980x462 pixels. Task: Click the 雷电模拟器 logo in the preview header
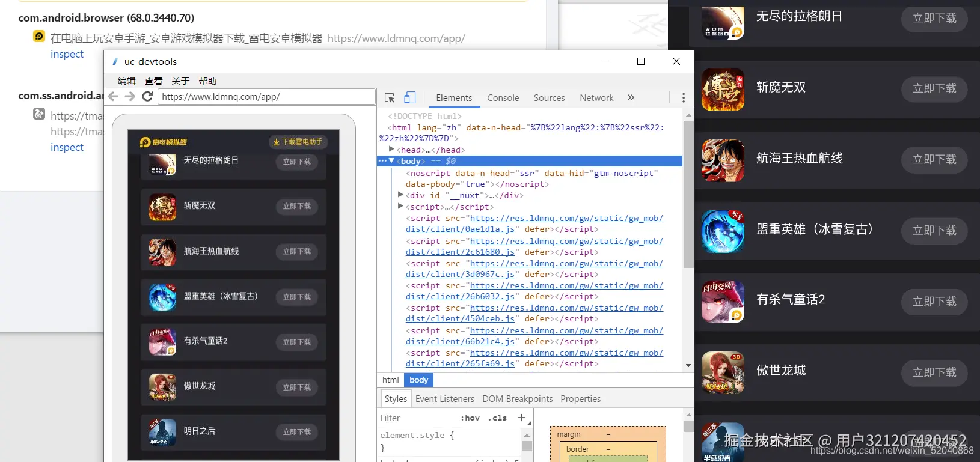[x=164, y=142]
